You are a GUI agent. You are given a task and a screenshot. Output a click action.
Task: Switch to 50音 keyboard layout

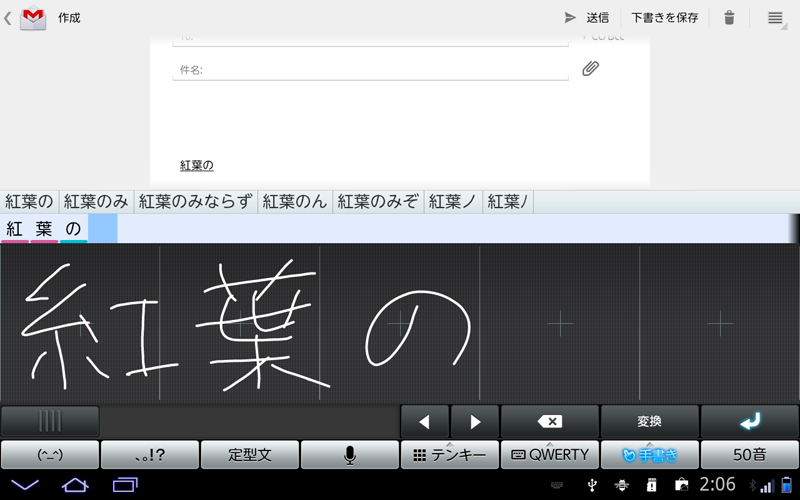tap(749, 454)
